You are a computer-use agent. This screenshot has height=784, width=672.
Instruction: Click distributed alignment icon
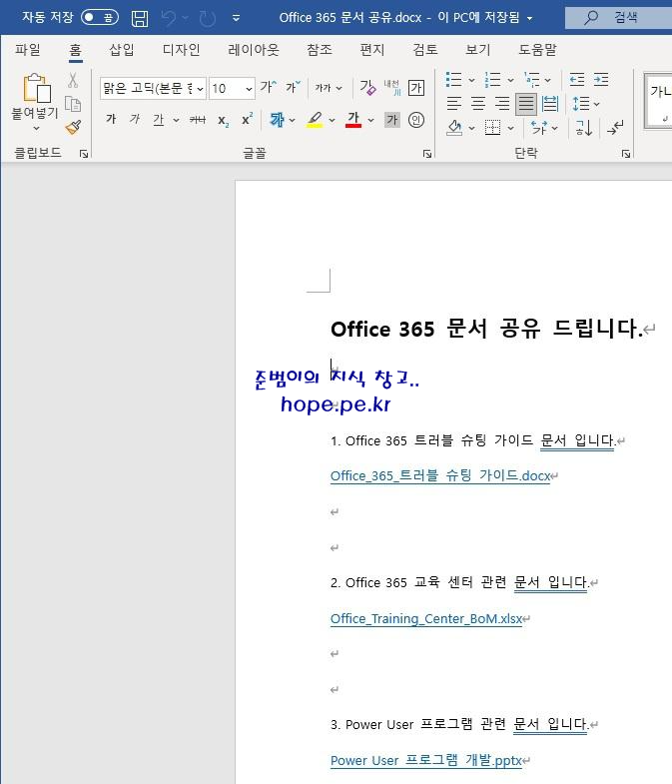550,104
